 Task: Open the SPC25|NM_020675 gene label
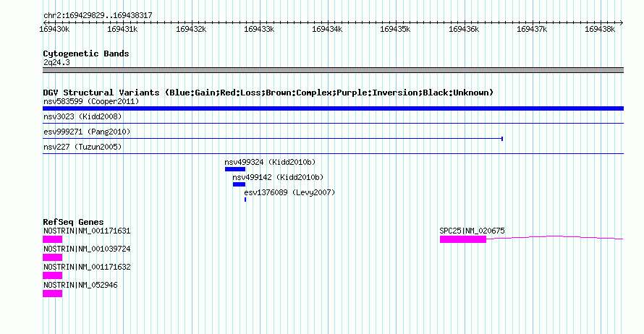[472, 231]
